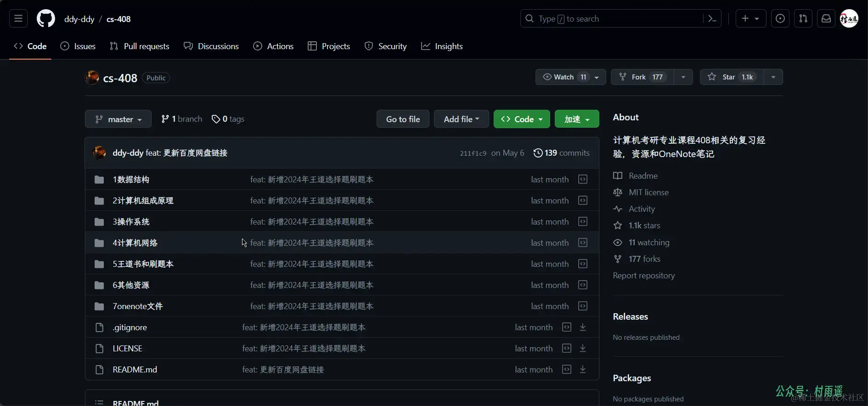
Task: Open the user avatar menu
Action: click(849, 19)
